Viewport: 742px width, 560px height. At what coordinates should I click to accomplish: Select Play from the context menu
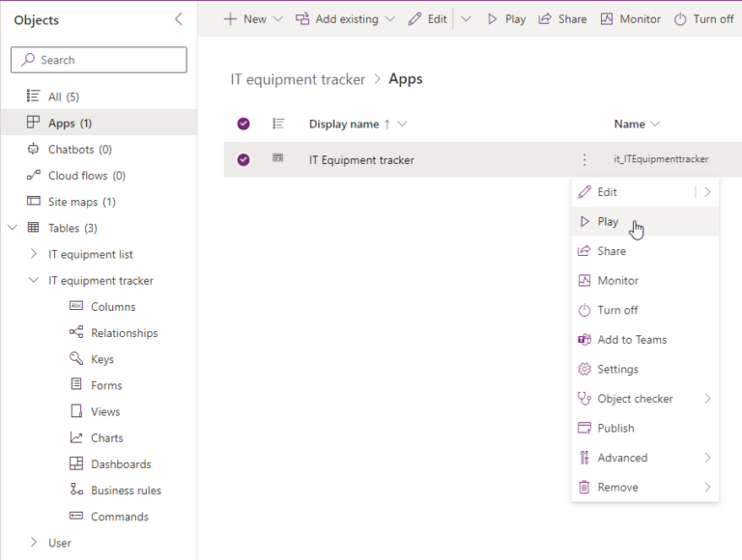point(608,222)
